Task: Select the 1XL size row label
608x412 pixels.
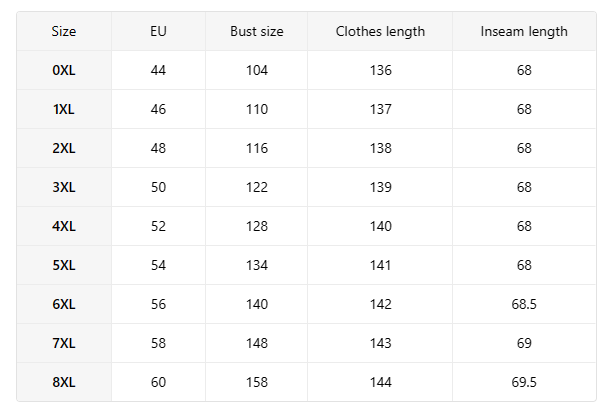Action: coord(64,109)
